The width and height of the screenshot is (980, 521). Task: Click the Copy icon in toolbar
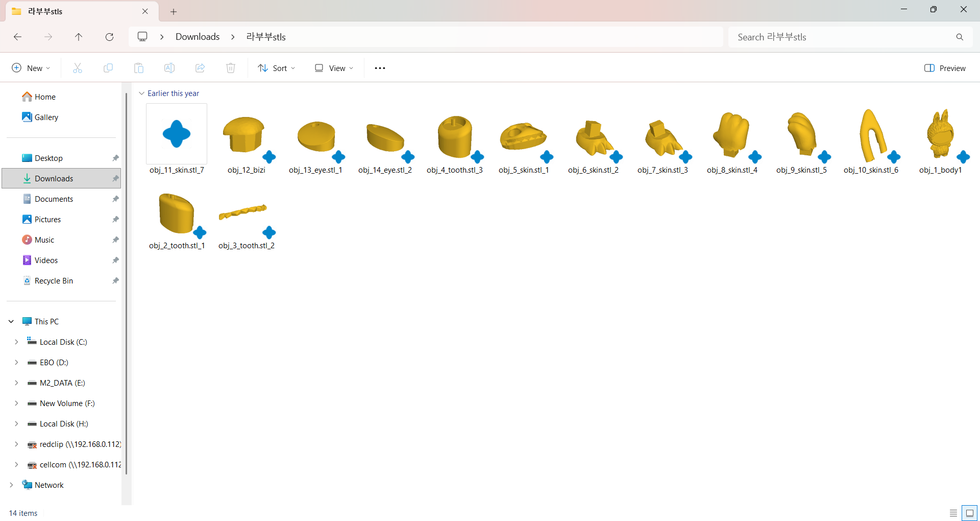(x=108, y=68)
